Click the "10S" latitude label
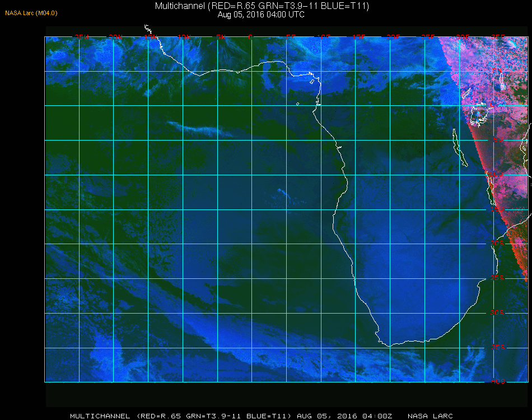The image size is (532, 420). coord(496,174)
